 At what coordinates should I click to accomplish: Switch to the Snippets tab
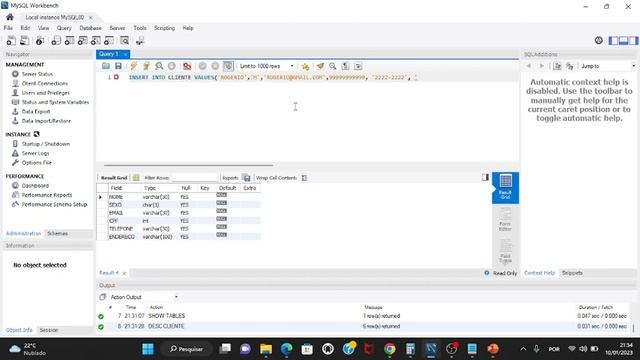[572, 273]
